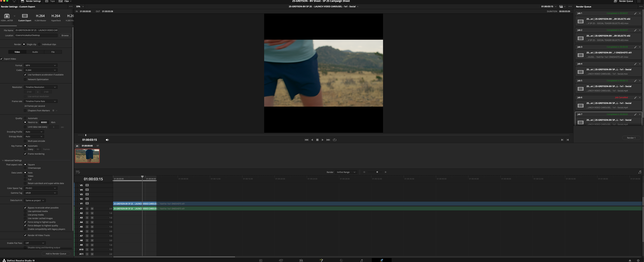The width and height of the screenshot is (644, 262).
Task: Open Project Manager home icon
Action: point(630,260)
